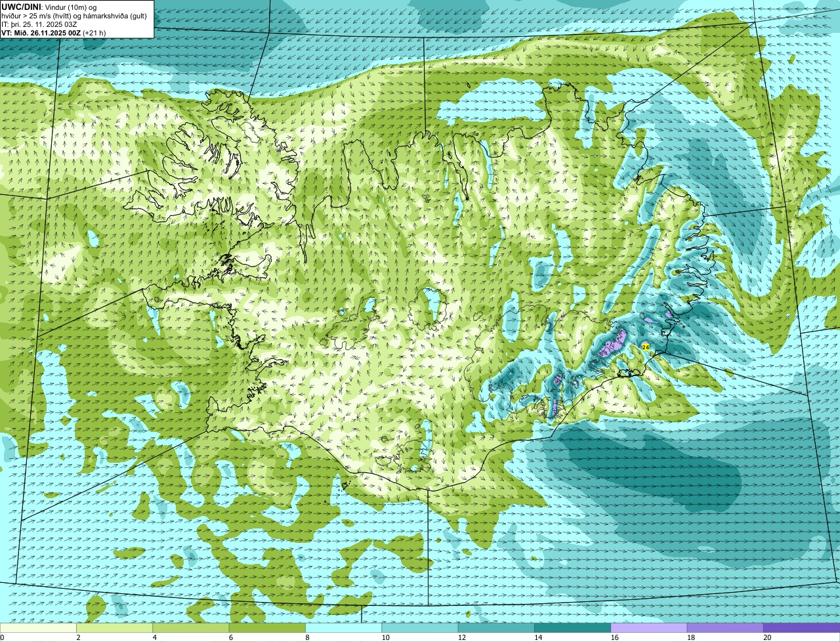Image resolution: width=840 pixels, height=642 pixels.
Task: Select the scale label '12' on the color bar
Action: pos(461,637)
